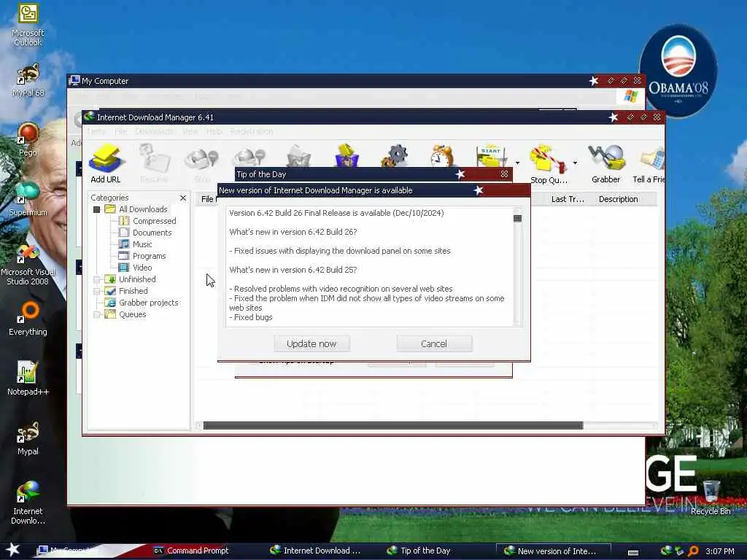Switch to Command Prompt taskbar button
Image resolution: width=747 pixels, height=560 pixels.
click(x=190, y=551)
